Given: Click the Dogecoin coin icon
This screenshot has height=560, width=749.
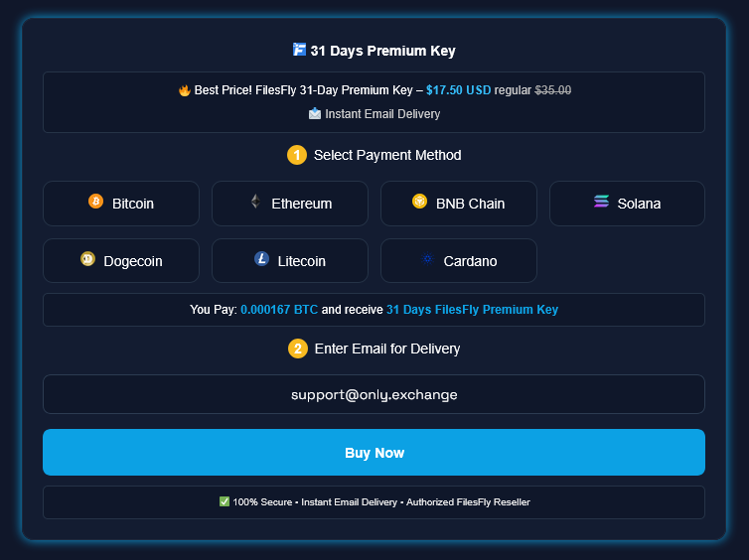Looking at the screenshot, I should tap(87, 259).
